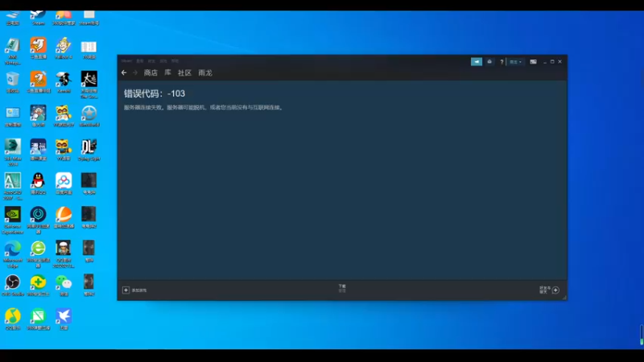Image resolution: width=644 pixels, height=362 pixels.
Task: Select the star-shaped WeWorld shortcut
Action: coord(89,116)
